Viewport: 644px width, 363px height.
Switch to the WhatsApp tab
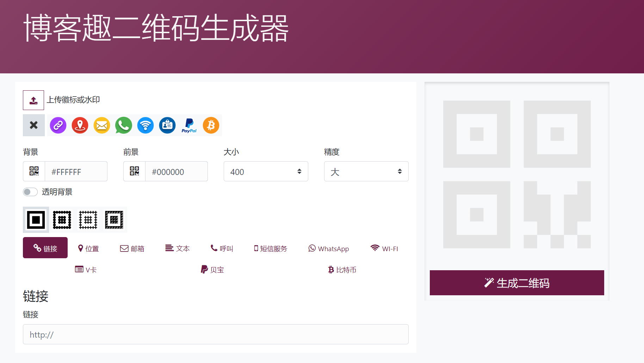[329, 248]
